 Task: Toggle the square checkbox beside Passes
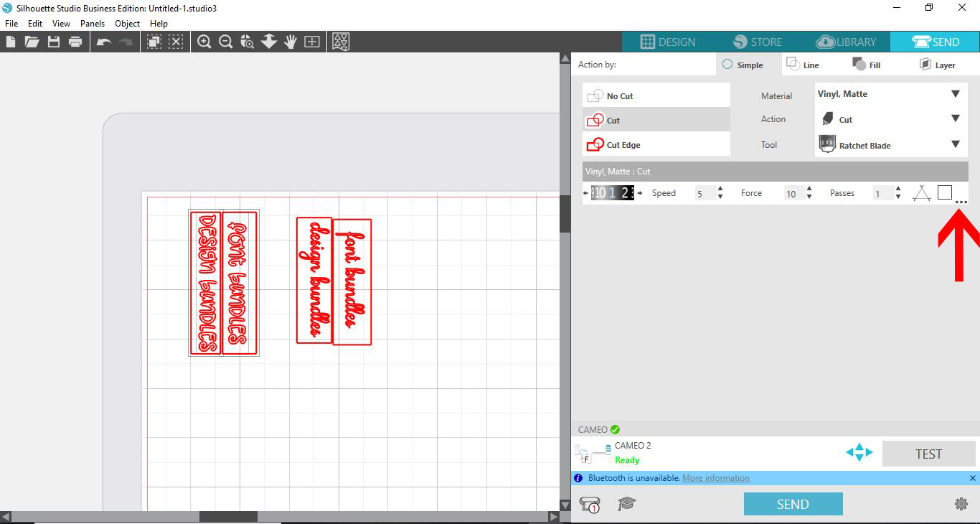[945, 192]
